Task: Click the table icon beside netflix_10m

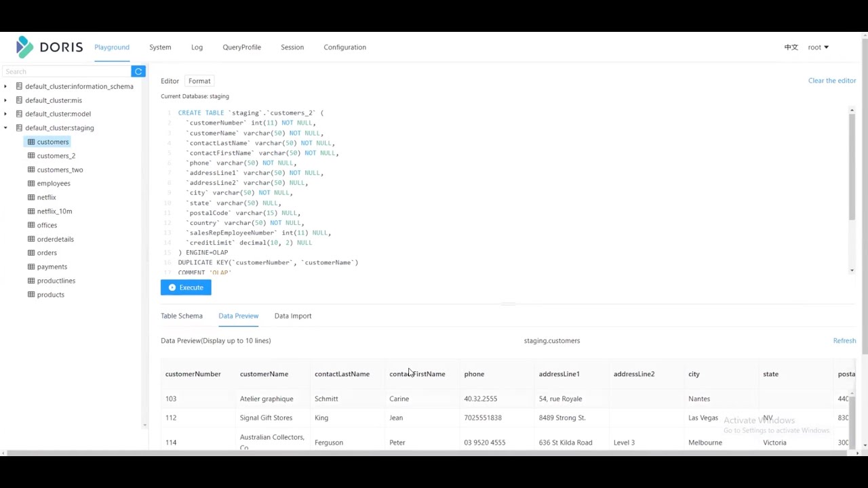Action: point(31,211)
